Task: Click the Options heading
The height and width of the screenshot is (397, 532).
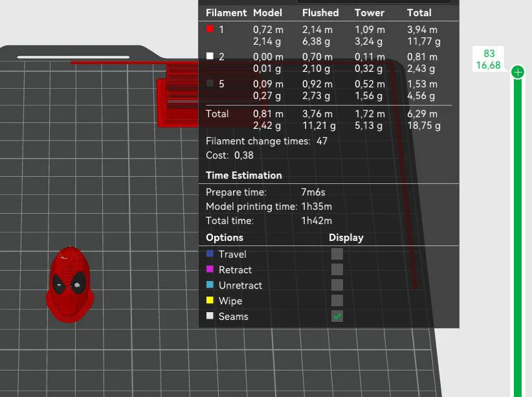Action: (225, 238)
